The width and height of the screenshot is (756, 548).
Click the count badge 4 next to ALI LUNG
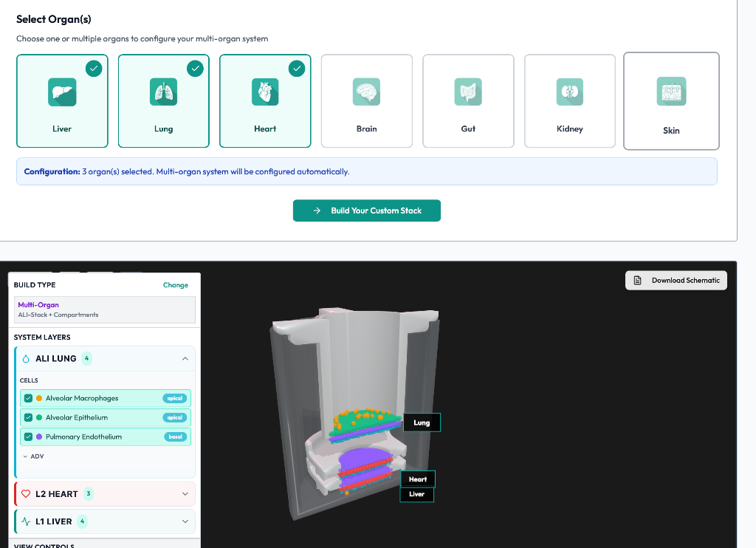pos(87,358)
